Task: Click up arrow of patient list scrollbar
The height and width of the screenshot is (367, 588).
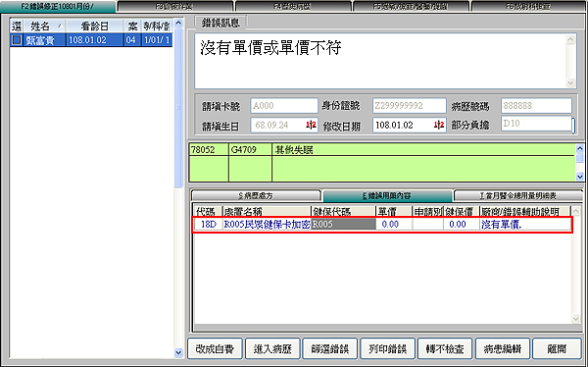Action: pos(178,24)
